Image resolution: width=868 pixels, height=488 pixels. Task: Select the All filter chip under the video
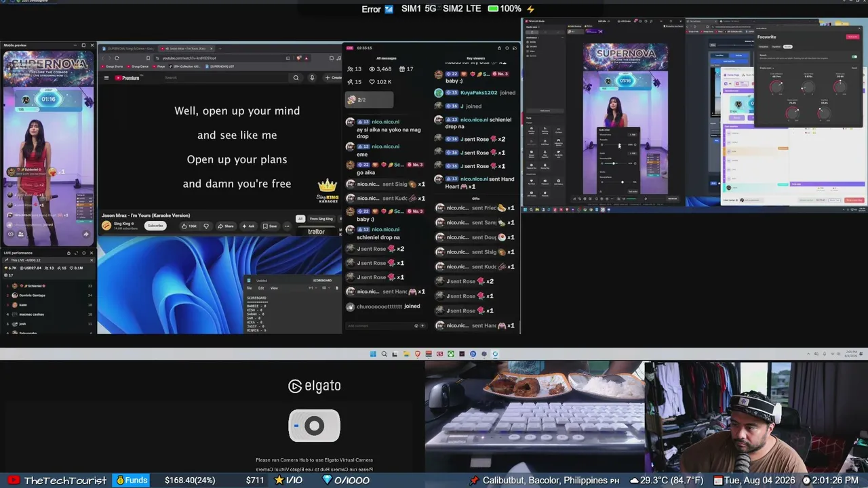[x=300, y=219]
